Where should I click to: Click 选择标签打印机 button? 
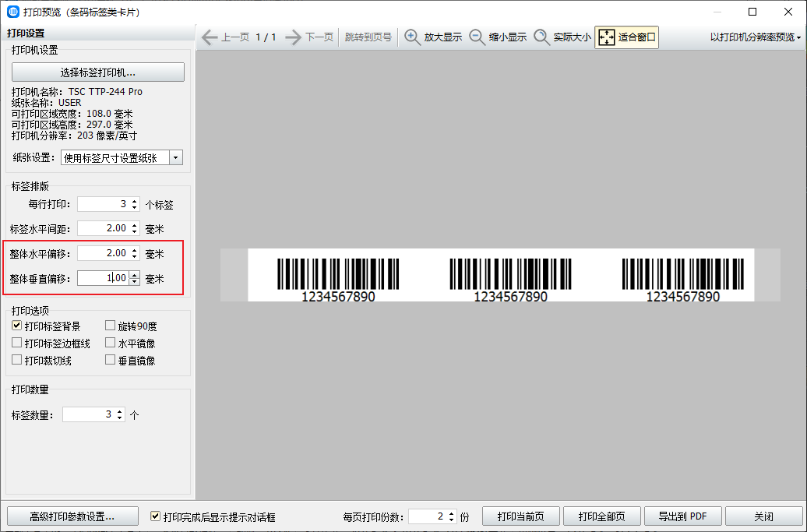pos(98,72)
